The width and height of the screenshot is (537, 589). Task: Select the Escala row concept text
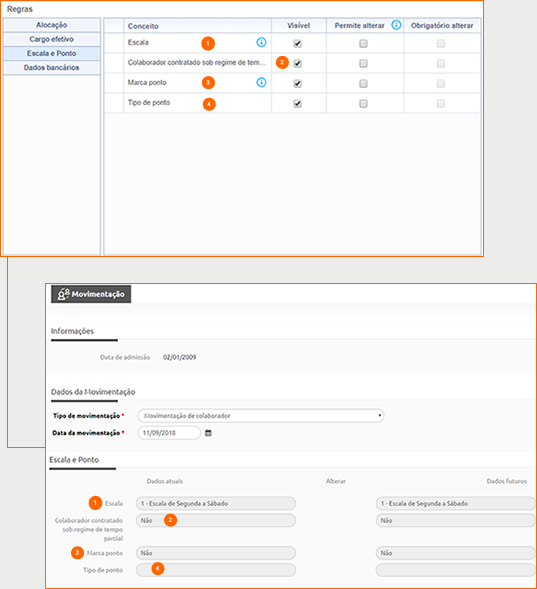[x=138, y=42]
